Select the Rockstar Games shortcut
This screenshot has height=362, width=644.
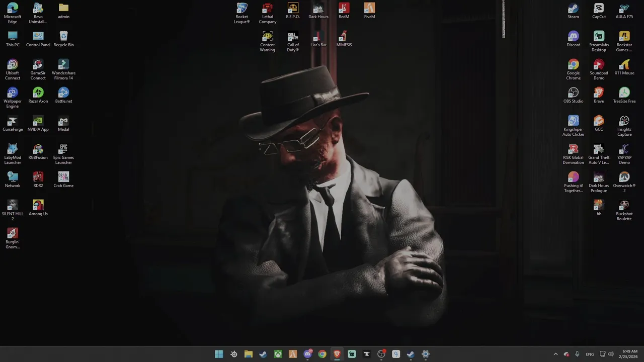(x=624, y=41)
